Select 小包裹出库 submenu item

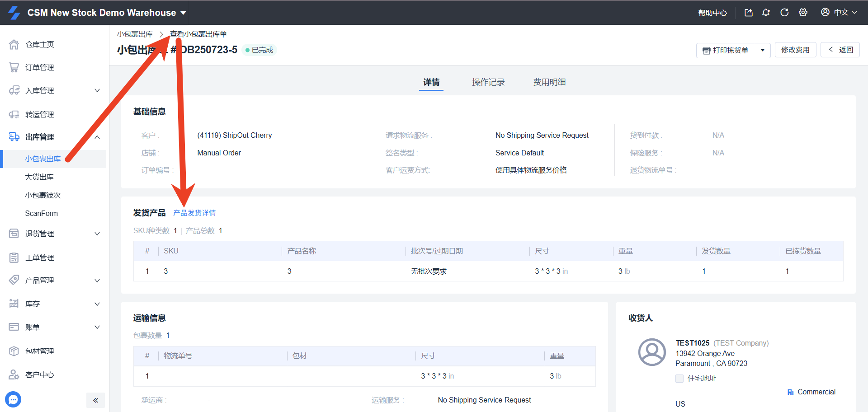(43, 159)
